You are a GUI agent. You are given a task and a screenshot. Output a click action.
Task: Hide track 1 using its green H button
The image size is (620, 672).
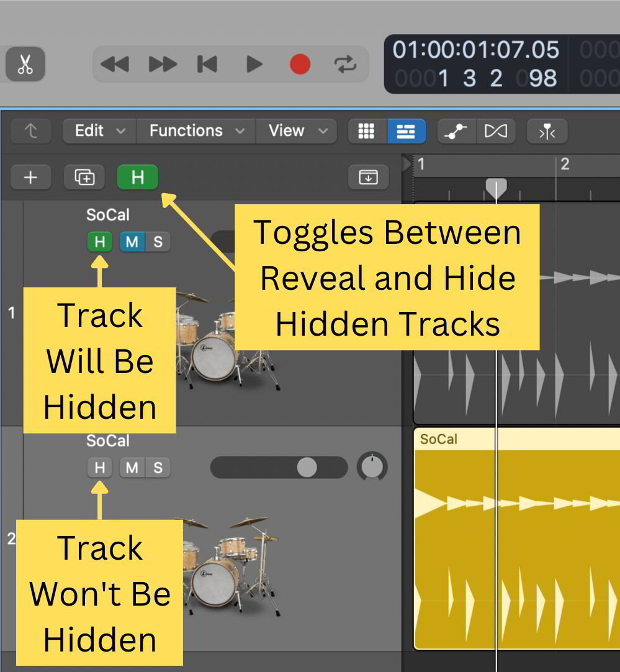(x=99, y=242)
